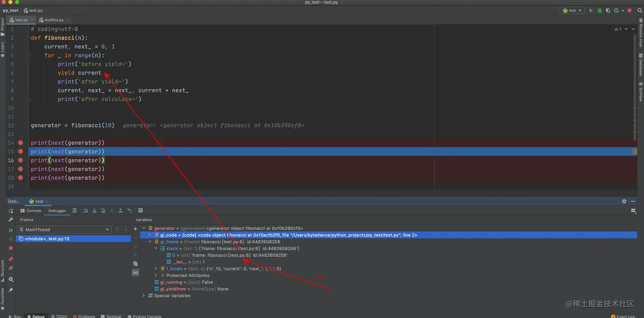Step over with the debugger toolbar icon
The image size is (644, 318).
[x=86, y=211]
